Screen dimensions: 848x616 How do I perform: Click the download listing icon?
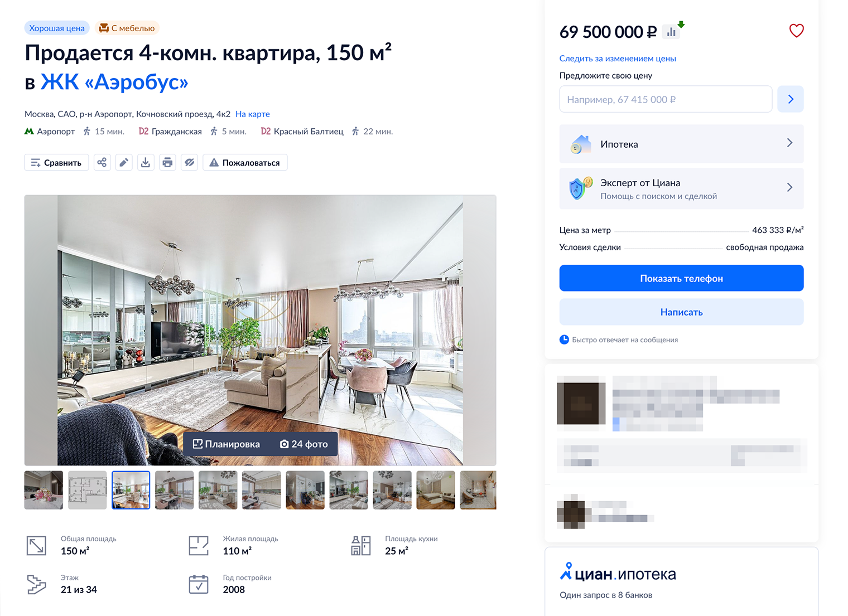146,162
